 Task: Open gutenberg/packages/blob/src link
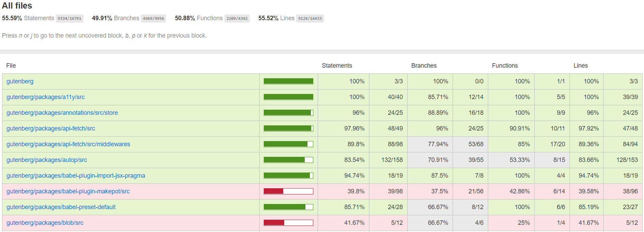pos(45,223)
